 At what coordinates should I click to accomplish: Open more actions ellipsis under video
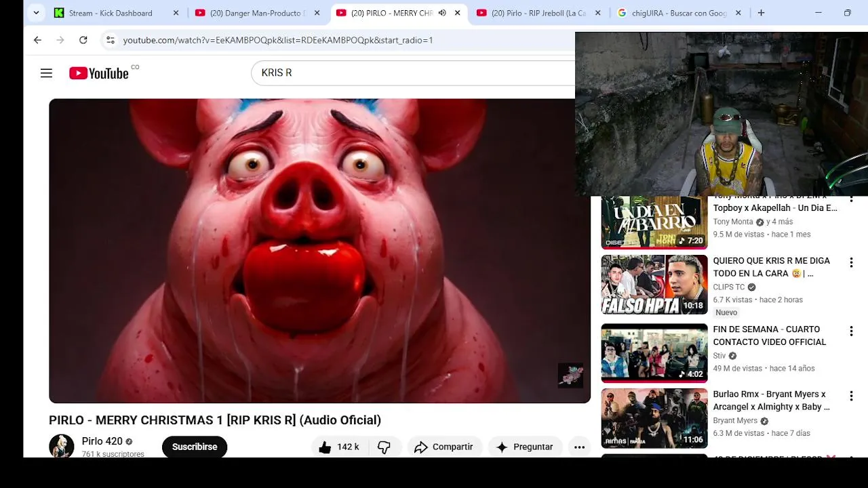click(x=579, y=447)
